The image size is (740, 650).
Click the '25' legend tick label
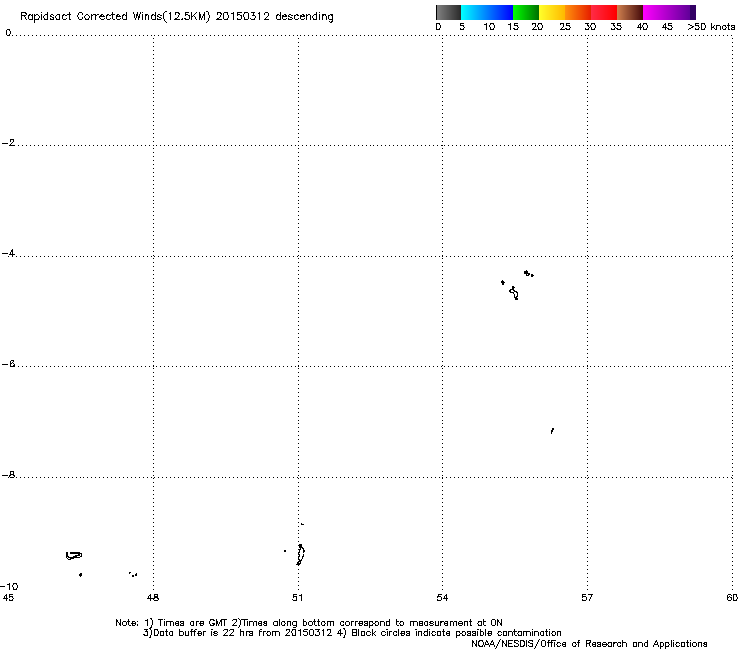(565, 27)
